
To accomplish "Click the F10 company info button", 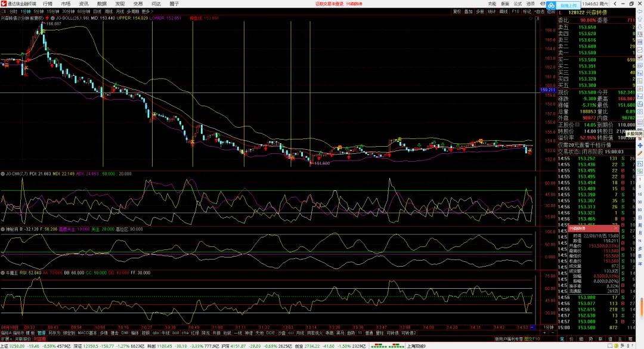I will tap(515, 11).
